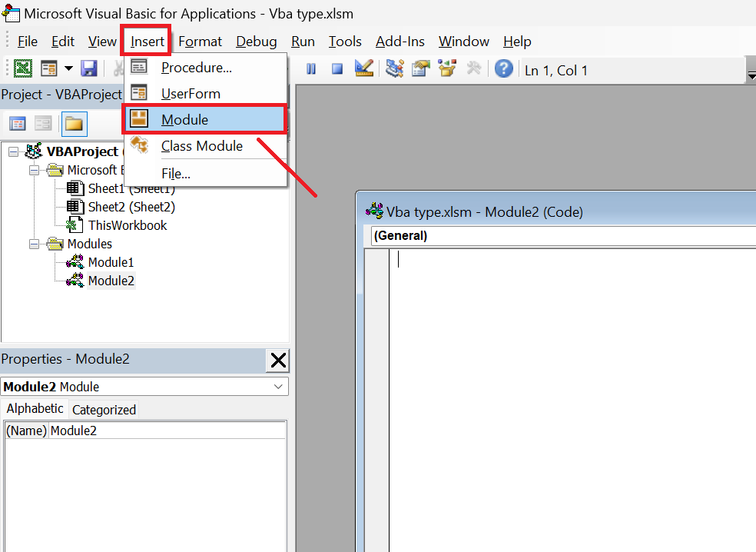The height and width of the screenshot is (552, 756).
Task: Choose Class Module from Insert menu
Action: 205,146
